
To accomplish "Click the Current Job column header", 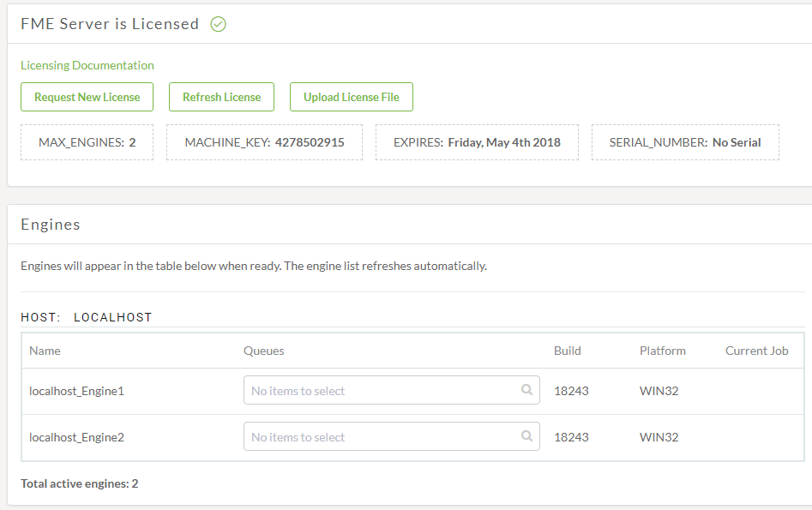I will pyautogui.click(x=756, y=351).
